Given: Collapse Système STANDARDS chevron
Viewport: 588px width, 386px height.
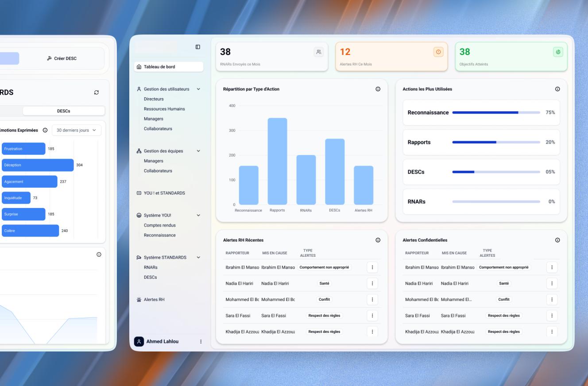Looking at the screenshot, I should point(198,258).
